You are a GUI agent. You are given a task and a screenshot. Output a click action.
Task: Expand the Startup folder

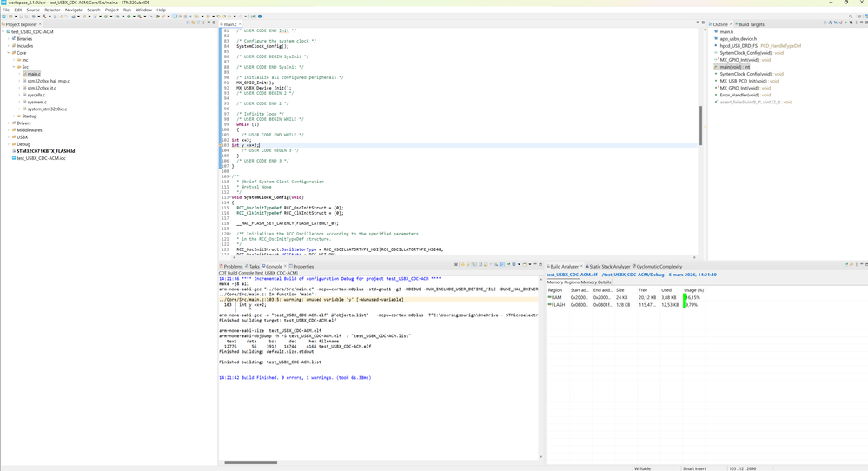[14, 116]
